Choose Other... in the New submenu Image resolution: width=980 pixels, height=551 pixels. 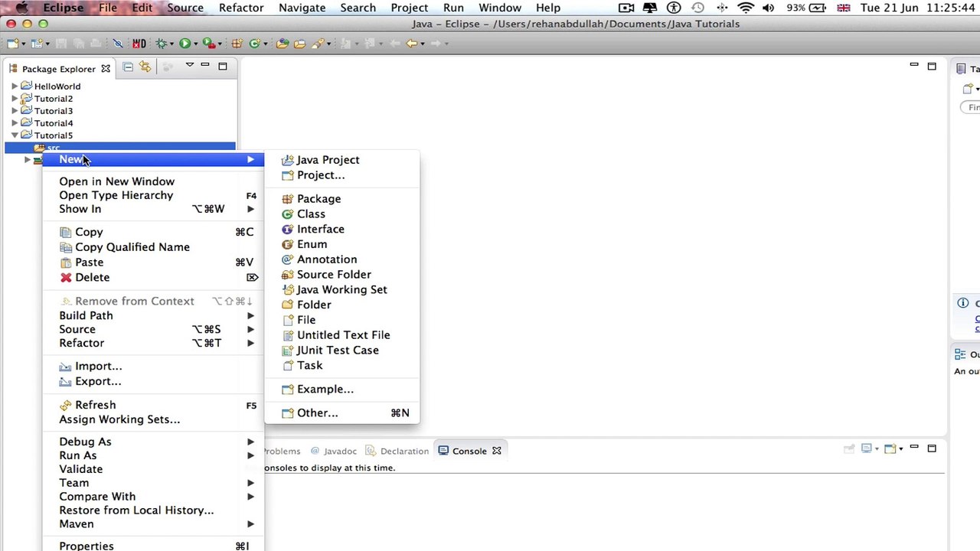tap(341, 413)
